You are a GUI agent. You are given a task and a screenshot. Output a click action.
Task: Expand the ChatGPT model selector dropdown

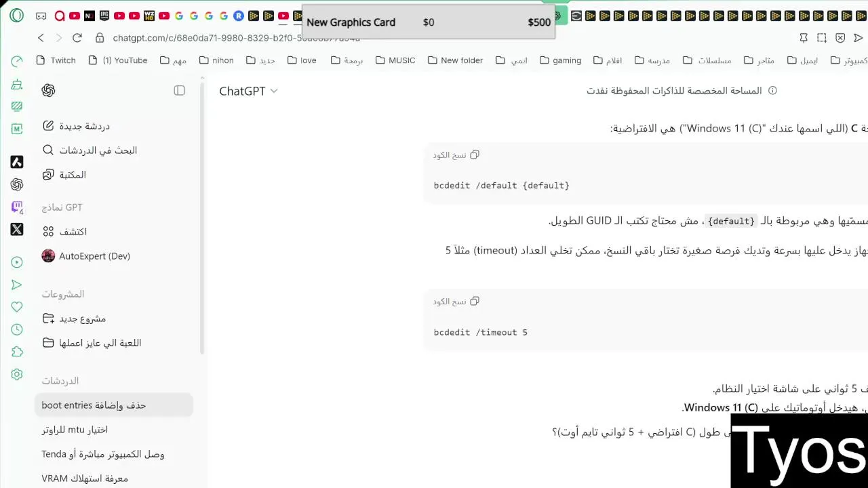point(248,91)
